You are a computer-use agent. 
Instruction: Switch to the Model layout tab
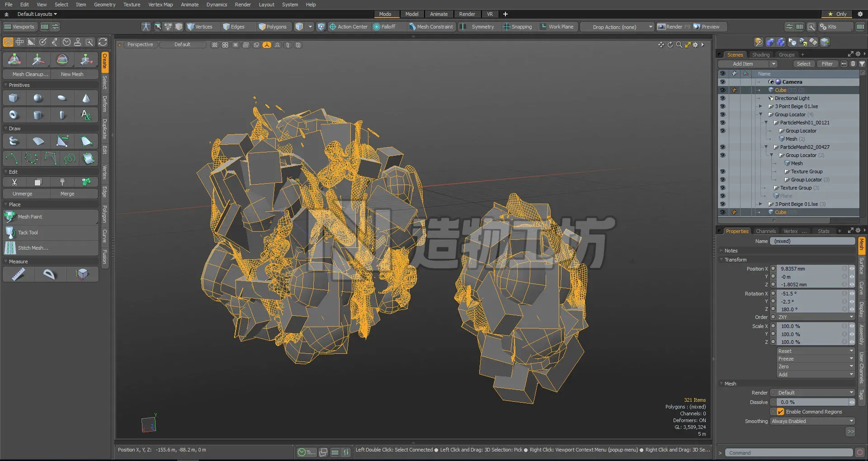click(x=411, y=14)
